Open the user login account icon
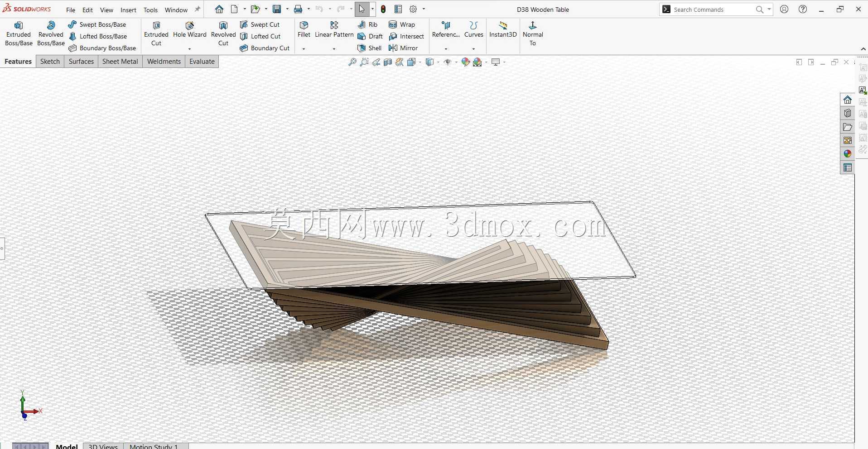This screenshot has width=868, height=449. [784, 9]
